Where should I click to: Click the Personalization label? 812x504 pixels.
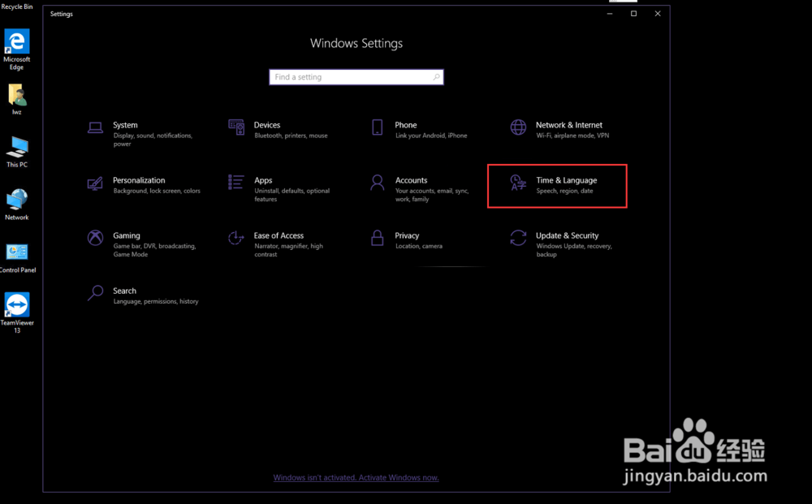139,181
